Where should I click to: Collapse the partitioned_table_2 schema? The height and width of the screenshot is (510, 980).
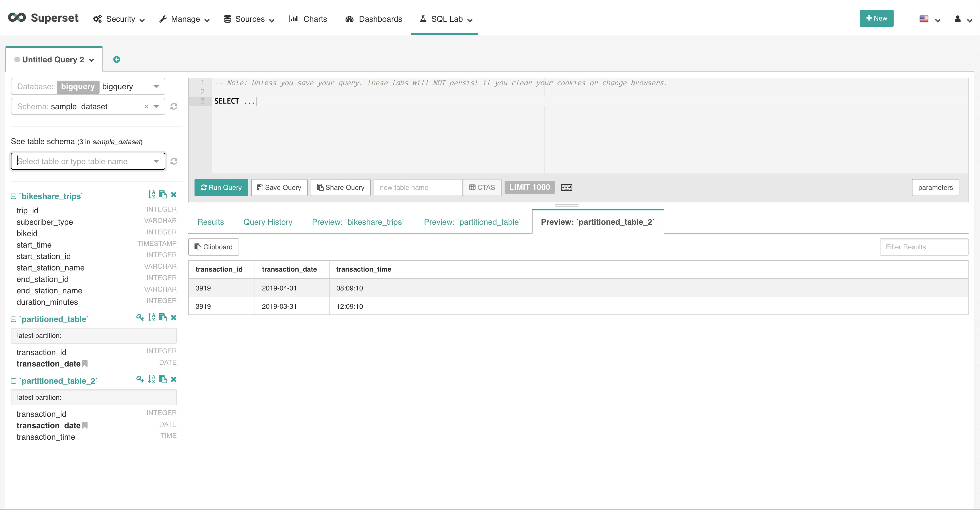pos(14,381)
